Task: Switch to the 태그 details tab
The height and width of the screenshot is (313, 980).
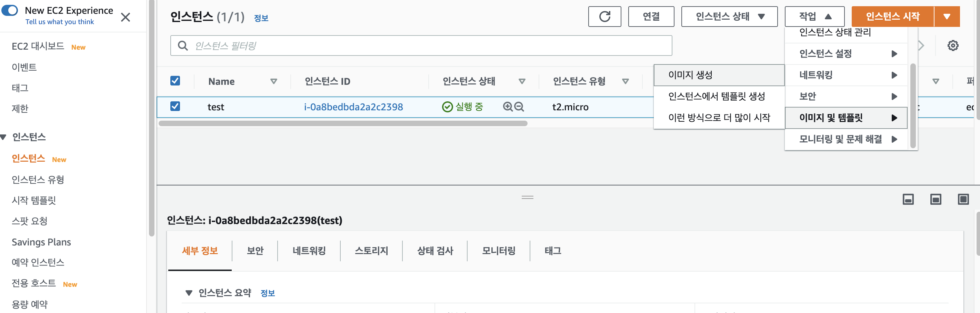Action: (x=552, y=251)
